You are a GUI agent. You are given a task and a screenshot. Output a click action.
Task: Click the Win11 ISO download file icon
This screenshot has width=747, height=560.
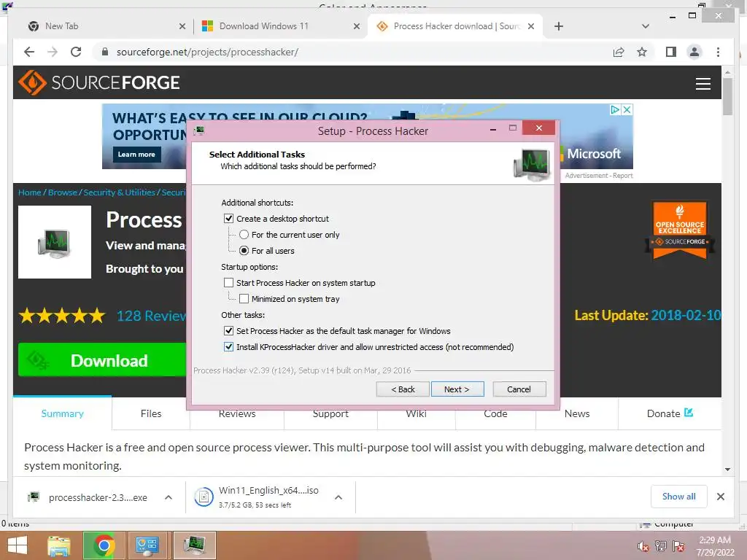(x=204, y=497)
